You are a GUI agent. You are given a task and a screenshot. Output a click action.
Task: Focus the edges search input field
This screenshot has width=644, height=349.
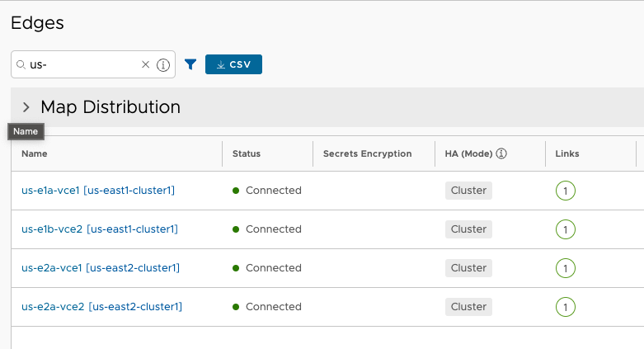coord(84,64)
